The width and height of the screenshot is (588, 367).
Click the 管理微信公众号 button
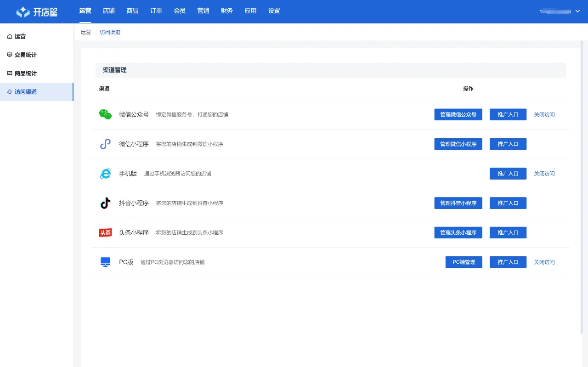click(x=458, y=114)
